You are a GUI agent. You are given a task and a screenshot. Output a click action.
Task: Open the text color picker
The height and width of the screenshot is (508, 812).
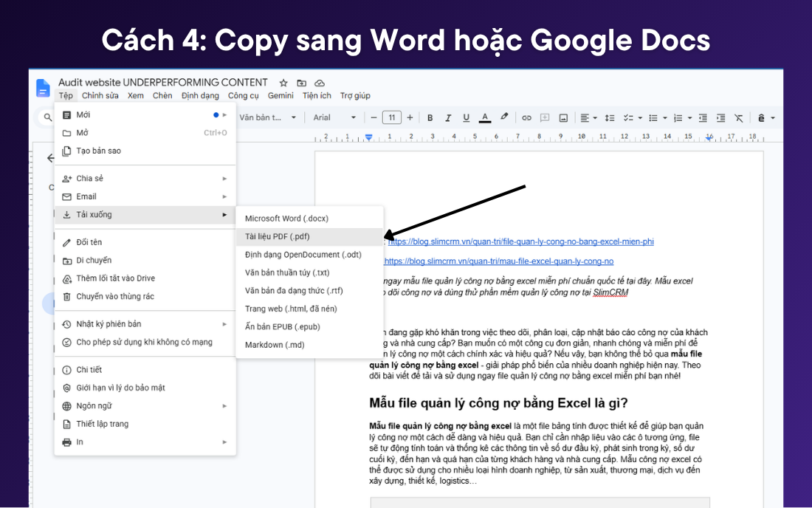coord(485,117)
